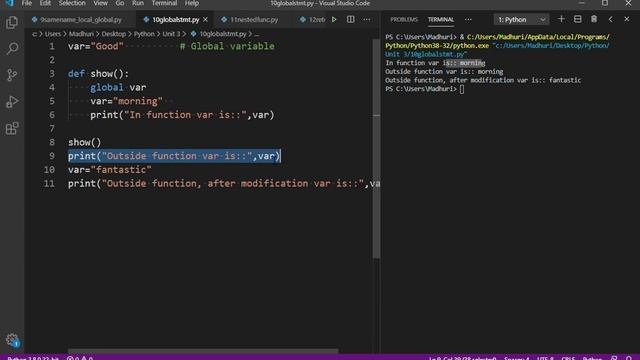Screen dimensions: 640x360
Task: Click the "morning" string on line 5
Action: [138, 101]
